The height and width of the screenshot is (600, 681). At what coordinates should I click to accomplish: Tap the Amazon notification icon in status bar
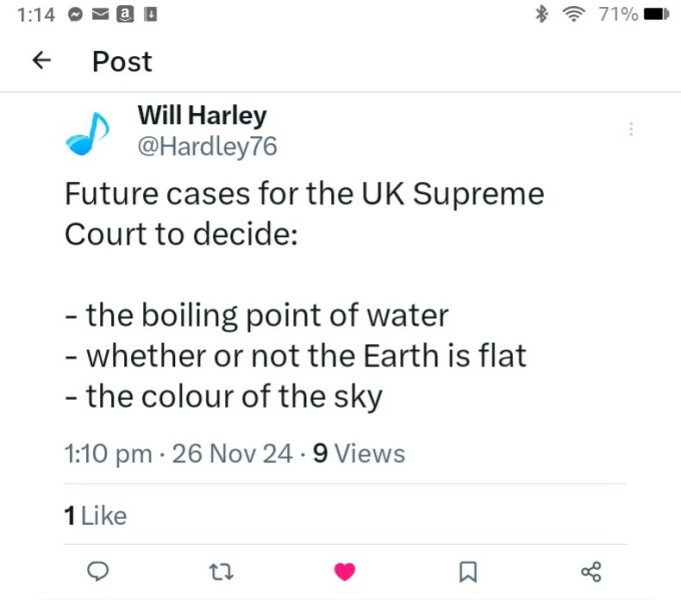(126, 14)
